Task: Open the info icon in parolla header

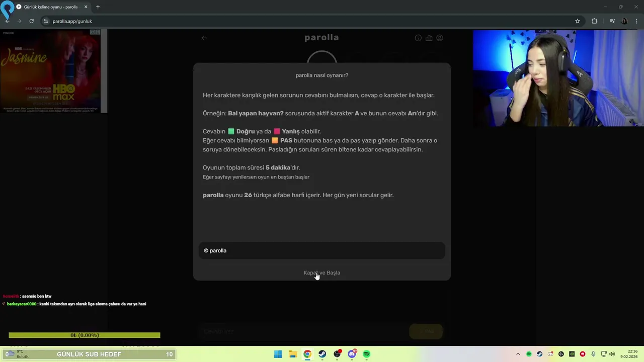Action: [418, 38]
